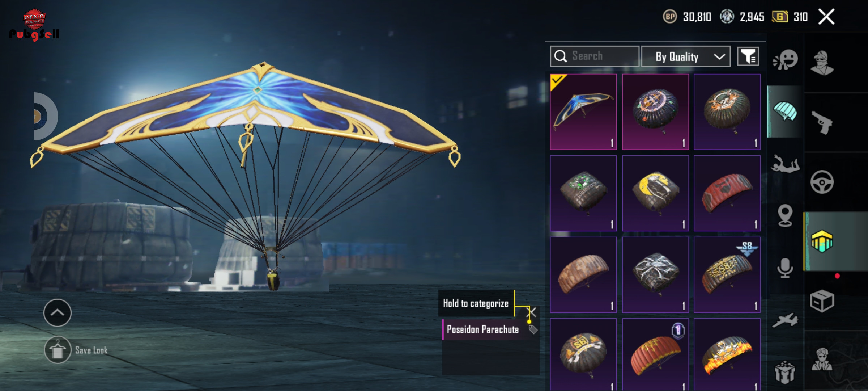Select the airplane skin category
868x391 pixels.
click(x=785, y=320)
